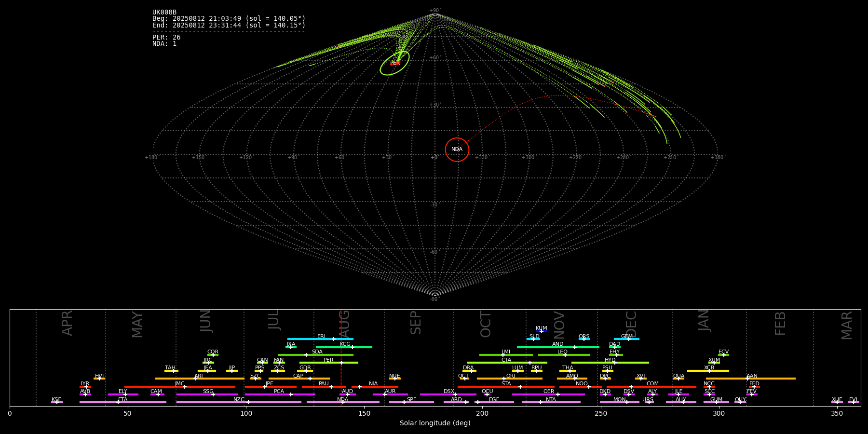Click the SSG purple shower bar
Image resolution: width=868 pixels, height=434 pixels.
pos(207,394)
